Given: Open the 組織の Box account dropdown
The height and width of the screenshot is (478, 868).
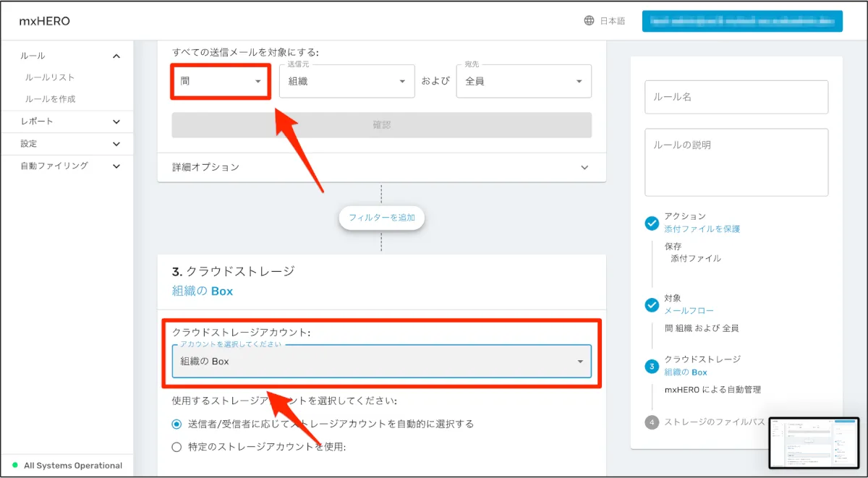Looking at the screenshot, I should click(381, 361).
